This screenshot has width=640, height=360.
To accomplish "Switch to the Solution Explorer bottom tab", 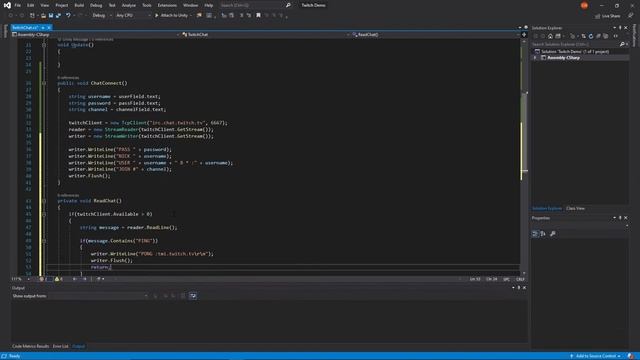I will (547, 209).
